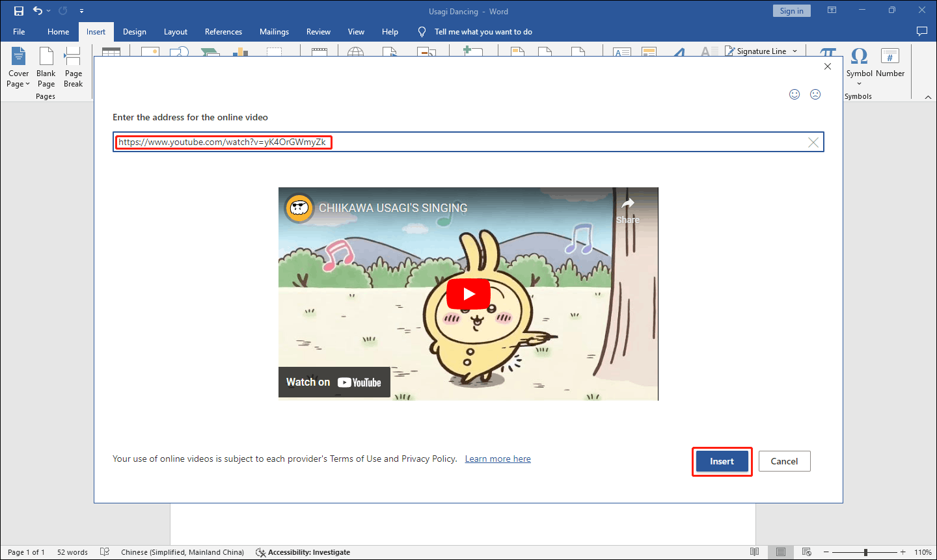The image size is (937, 560).
Task: Click the 52 words count
Action: pos(72,552)
